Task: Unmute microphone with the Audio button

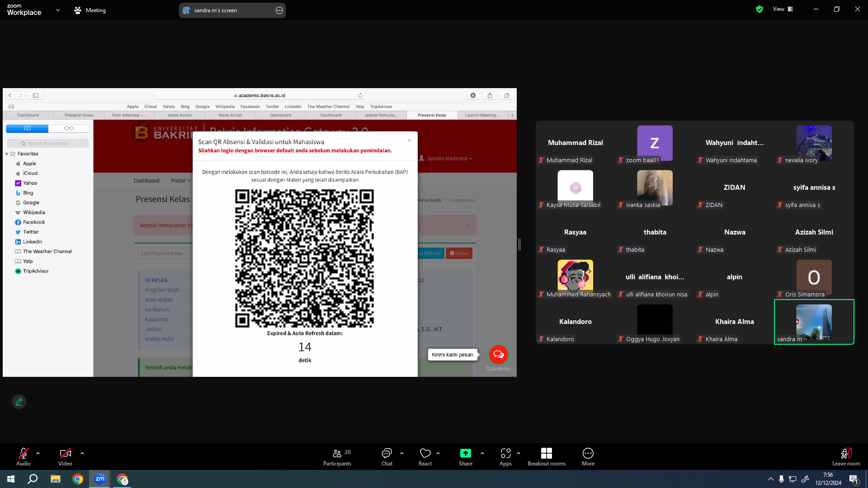Action: [x=24, y=456]
